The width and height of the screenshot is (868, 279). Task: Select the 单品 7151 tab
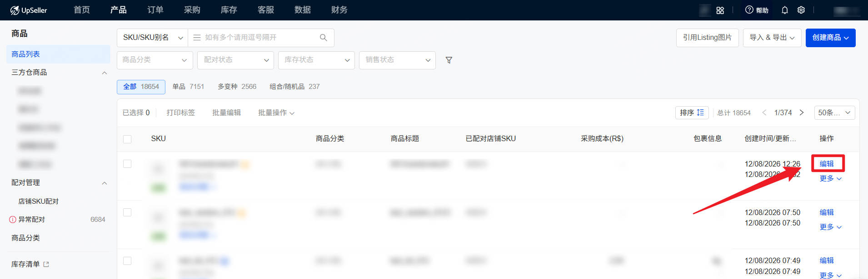pyautogui.click(x=188, y=87)
